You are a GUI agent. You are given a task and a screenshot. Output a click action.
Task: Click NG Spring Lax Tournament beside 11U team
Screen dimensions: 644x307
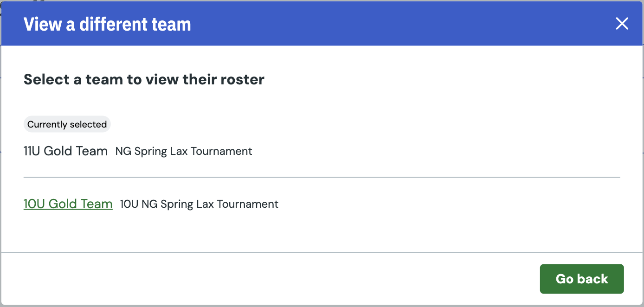(x=184, y=151)
